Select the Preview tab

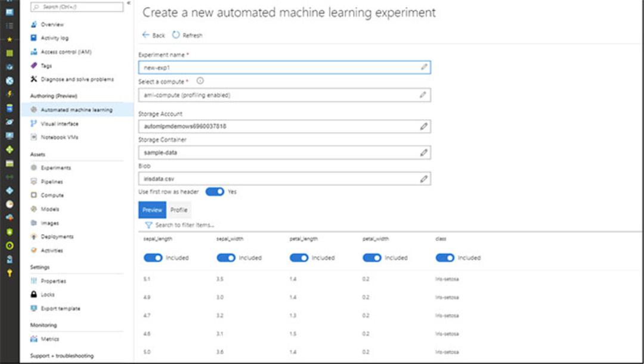pos(153,210)
